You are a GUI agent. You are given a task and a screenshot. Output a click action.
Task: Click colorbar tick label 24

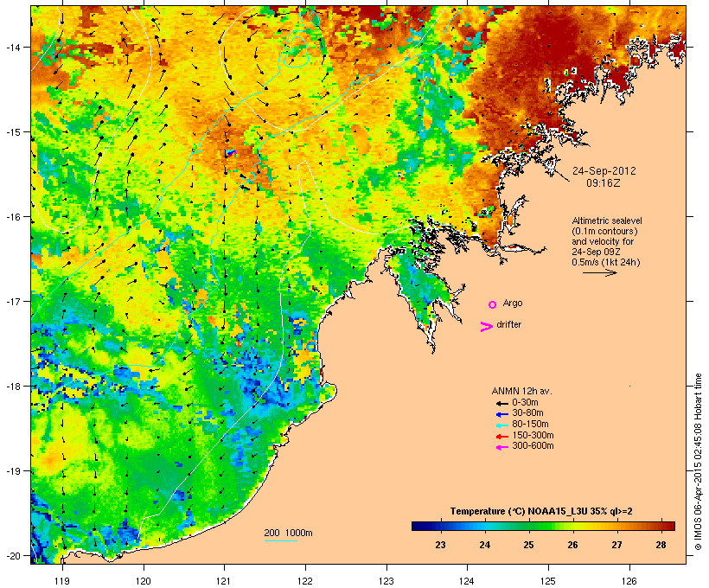(485, 545)
